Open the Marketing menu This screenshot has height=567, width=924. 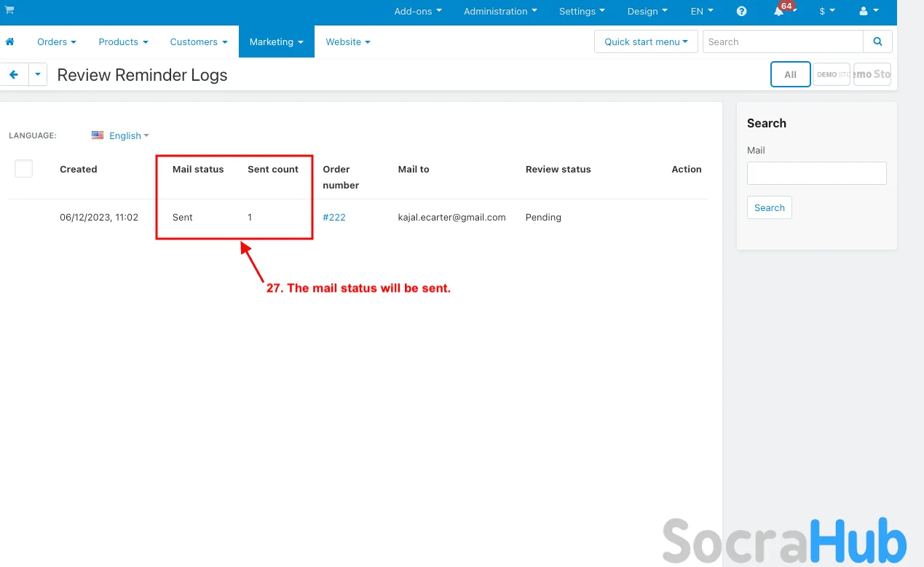276,42
